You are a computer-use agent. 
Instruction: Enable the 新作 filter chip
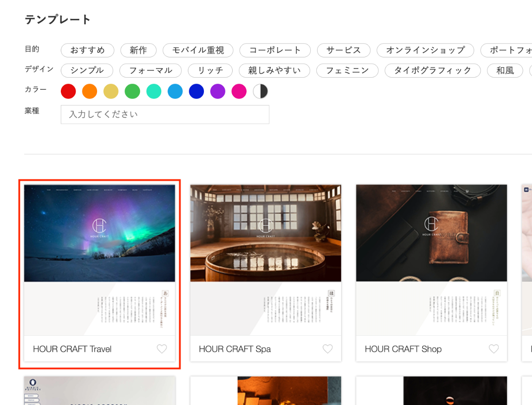coord(138,50)
